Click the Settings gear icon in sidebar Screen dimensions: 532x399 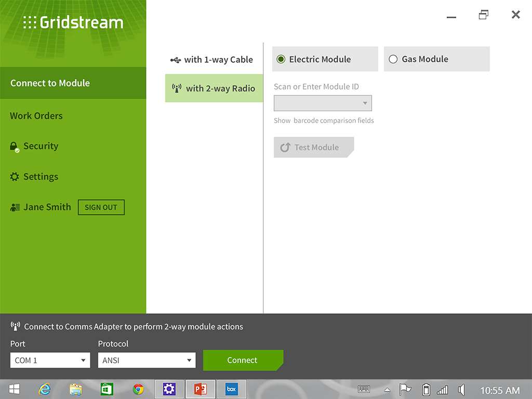click(15, 177)
